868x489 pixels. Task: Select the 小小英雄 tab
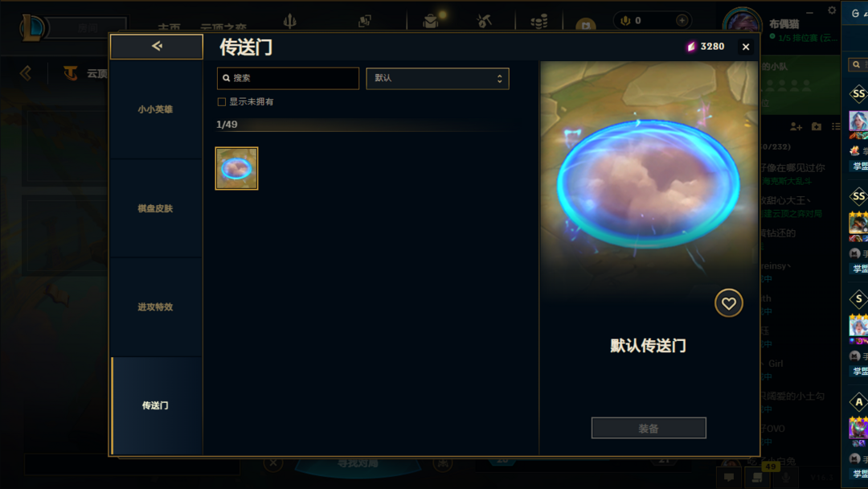(156, 109)
